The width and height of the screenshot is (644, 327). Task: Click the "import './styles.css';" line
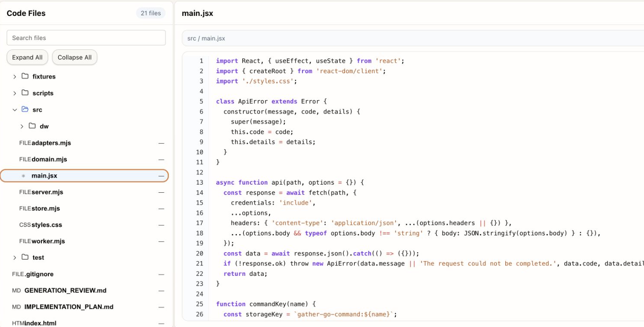tap(256, 81)
